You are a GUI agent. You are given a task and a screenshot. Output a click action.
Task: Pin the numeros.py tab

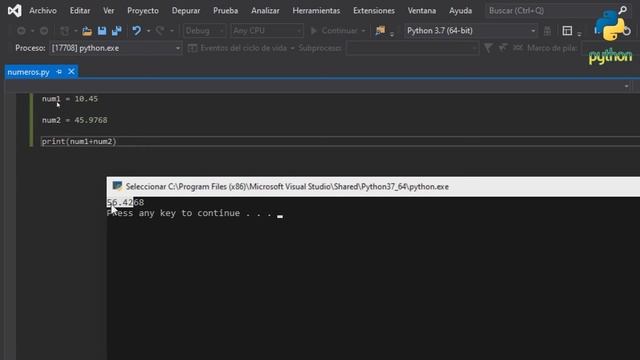coord(59,72)
